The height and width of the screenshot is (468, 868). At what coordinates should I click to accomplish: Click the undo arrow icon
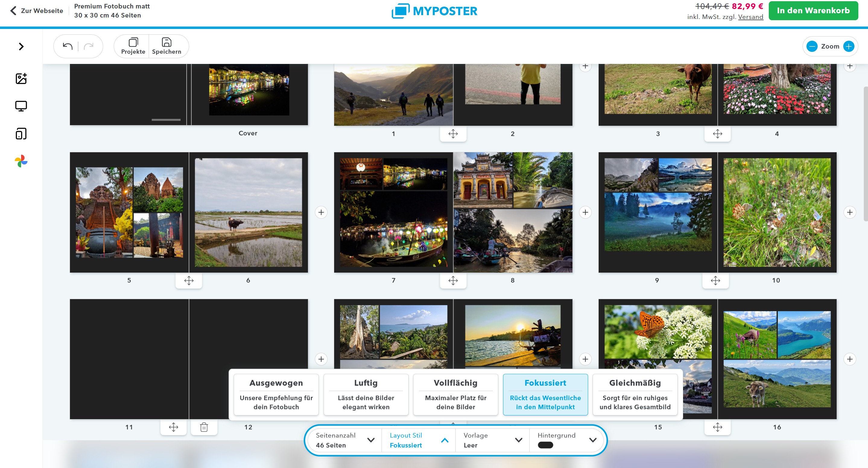click(68, 46)
